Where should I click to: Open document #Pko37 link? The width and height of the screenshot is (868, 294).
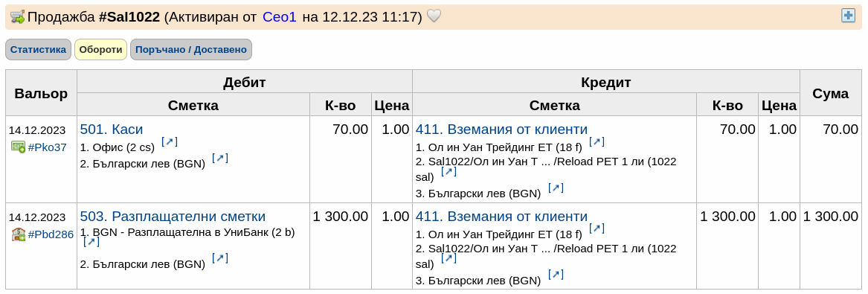point(47,147)
